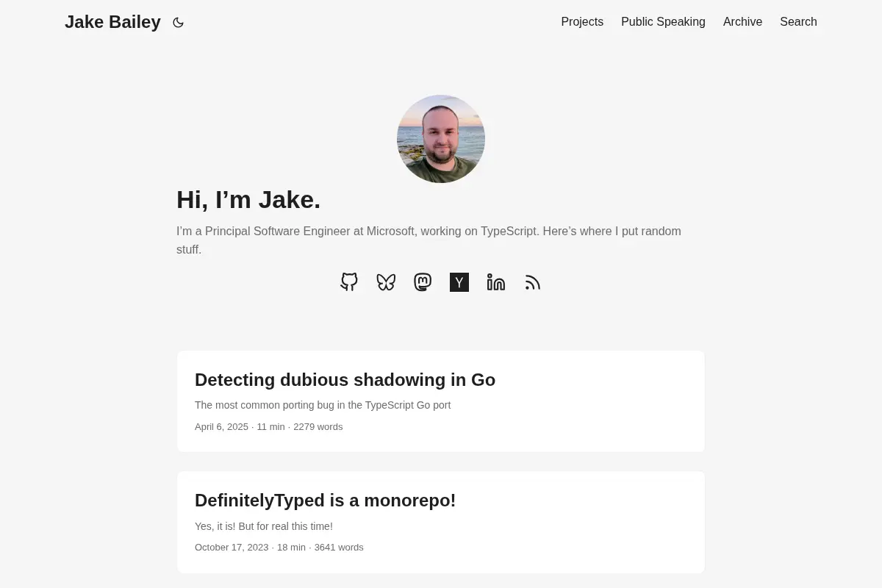The height and width of the screenshot is (588, 882).
Task: Click the TypeScript Go port description text
Action: point(323,405)
